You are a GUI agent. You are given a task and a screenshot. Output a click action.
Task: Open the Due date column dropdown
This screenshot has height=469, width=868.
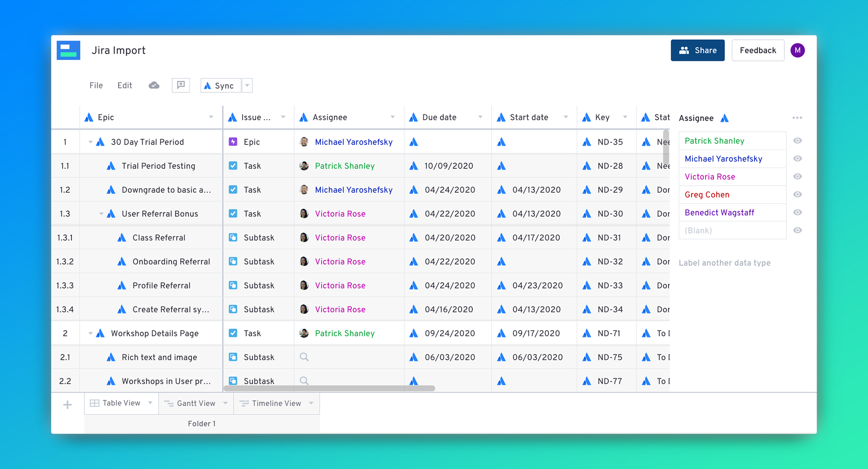pos(480,117)
